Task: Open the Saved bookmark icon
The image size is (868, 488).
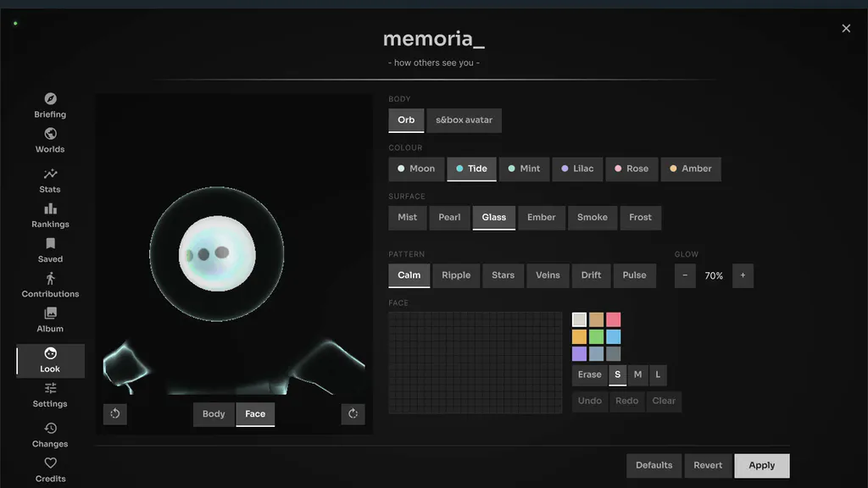Action: tap(50, 243)
